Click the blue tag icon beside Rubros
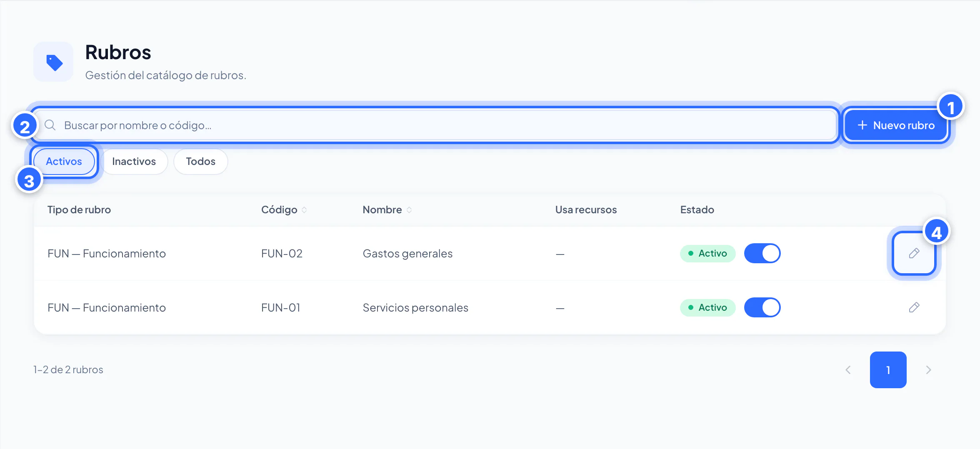 54,62
